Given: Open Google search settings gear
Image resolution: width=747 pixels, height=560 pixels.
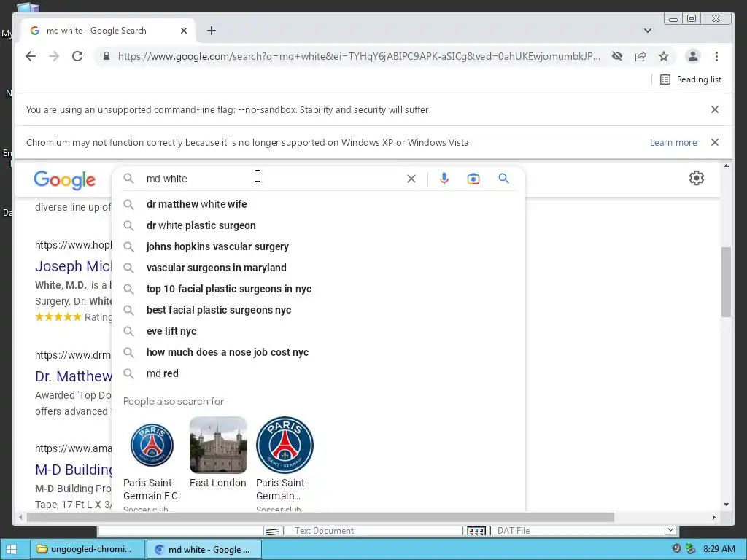Looking at the screenshot, I should coord(697,178).
